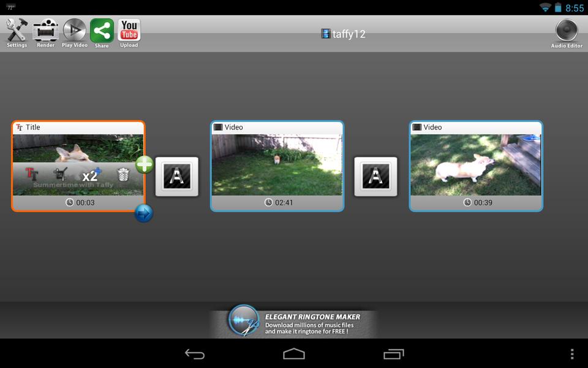Viewport: 588px width, 368px height.
Task: Tap the Android home button
Action: tap(294, 354)
